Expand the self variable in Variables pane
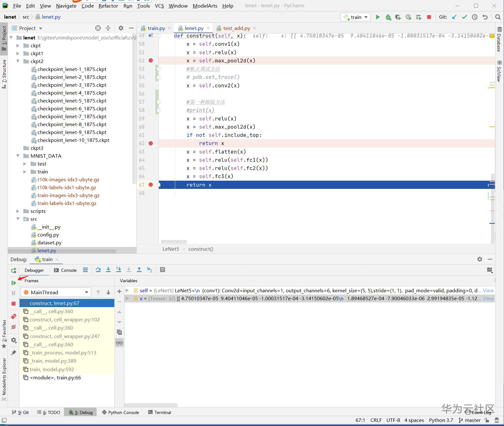 click(127, 290)
